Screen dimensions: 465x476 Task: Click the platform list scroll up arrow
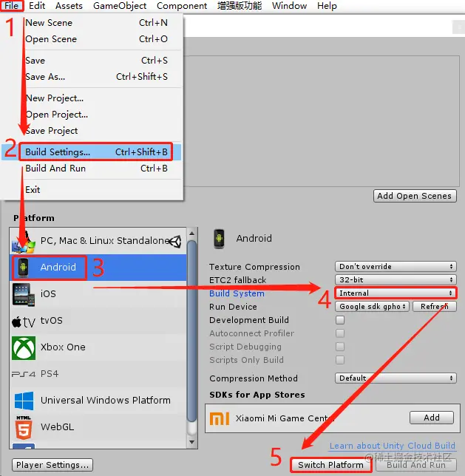coord(191,234)
